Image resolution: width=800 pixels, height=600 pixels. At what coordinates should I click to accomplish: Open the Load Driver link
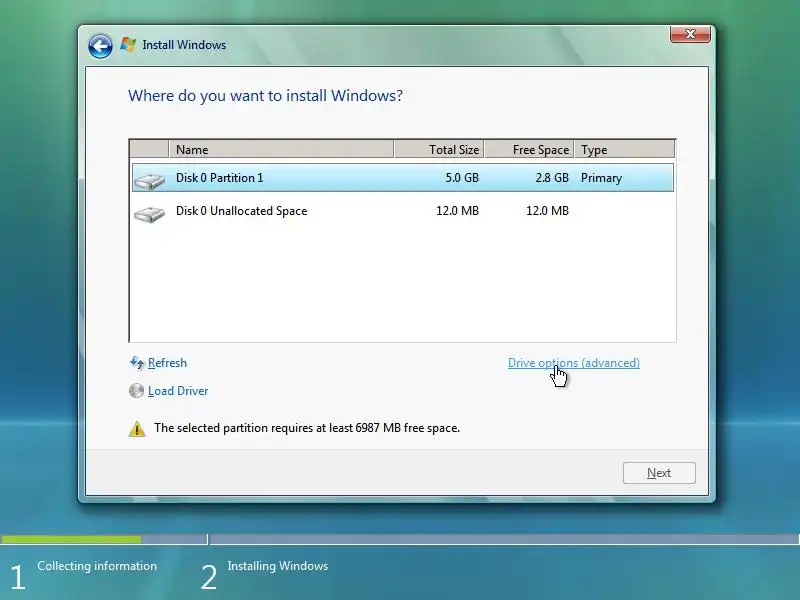point(178,391)
